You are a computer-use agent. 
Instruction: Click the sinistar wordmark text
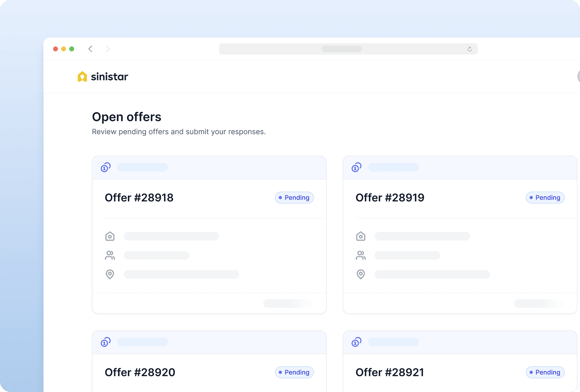(x=109, y=77)
